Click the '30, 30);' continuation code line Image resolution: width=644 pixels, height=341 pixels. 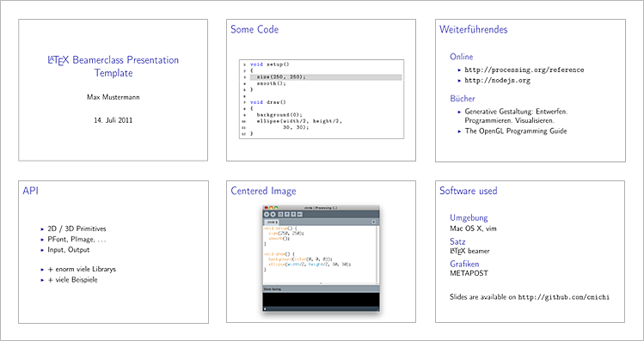(x=296, y=127)
